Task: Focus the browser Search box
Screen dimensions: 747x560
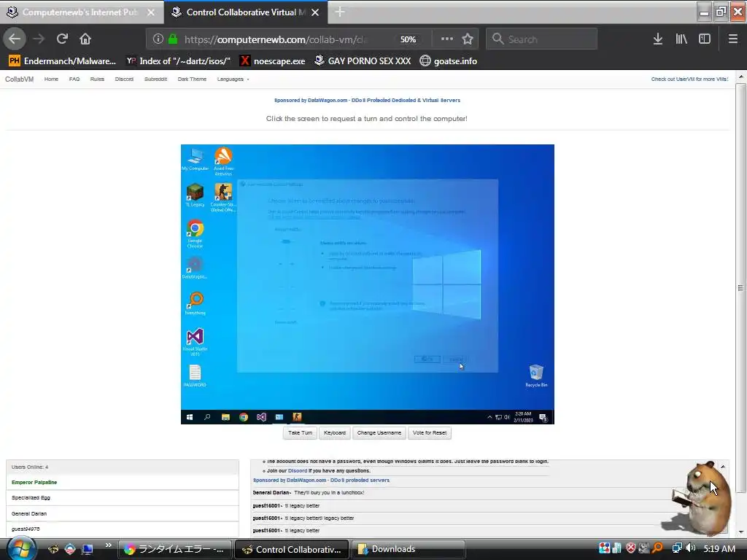Action: 542,39
